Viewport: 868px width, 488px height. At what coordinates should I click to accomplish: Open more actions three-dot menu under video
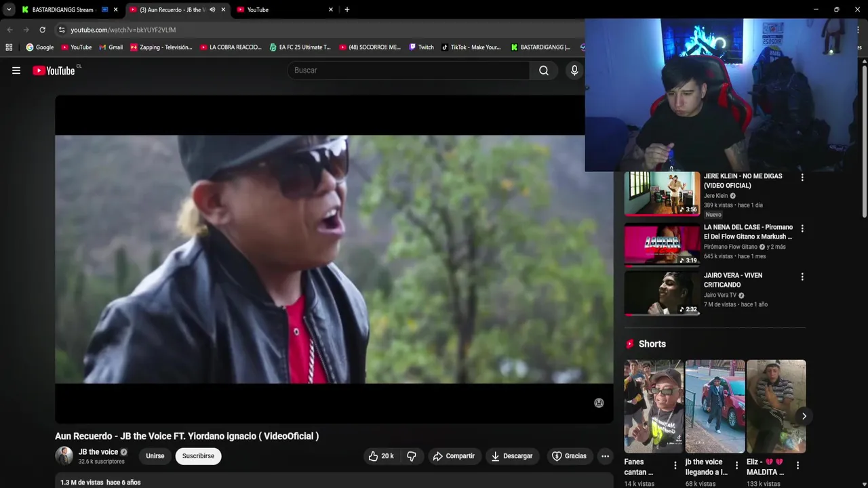click(605, 456)
